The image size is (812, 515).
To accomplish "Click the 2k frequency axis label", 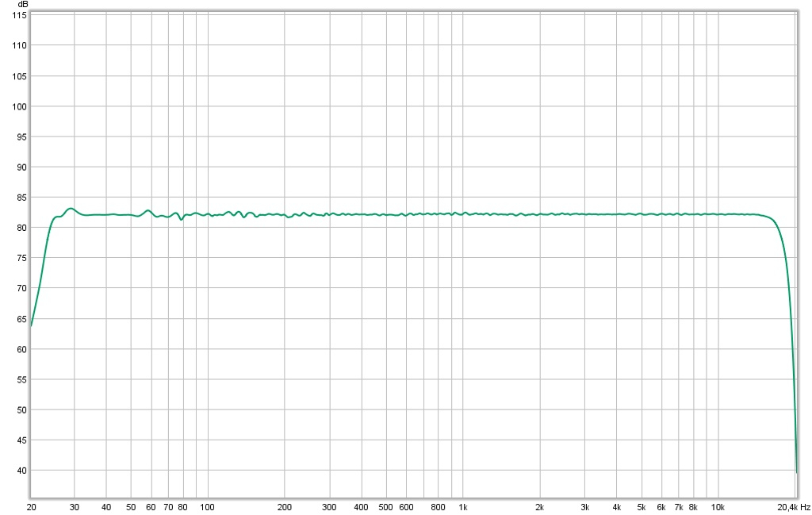I will pyautogui.click(x=539, y=507).
